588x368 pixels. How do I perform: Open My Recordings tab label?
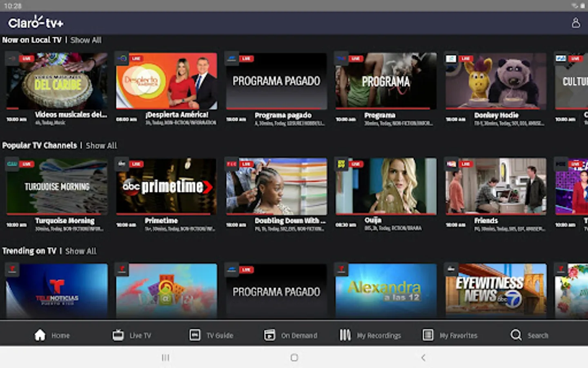click(379, 335)
